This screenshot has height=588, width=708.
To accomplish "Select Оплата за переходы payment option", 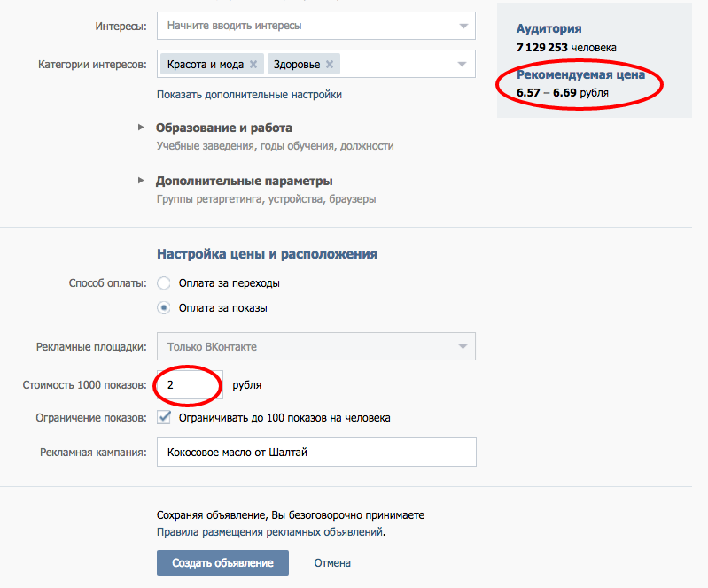I will [x=163, y=283].
